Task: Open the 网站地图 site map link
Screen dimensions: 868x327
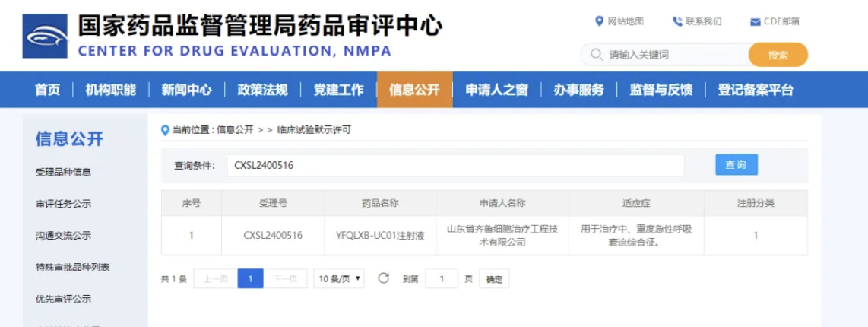Action: 619,21
